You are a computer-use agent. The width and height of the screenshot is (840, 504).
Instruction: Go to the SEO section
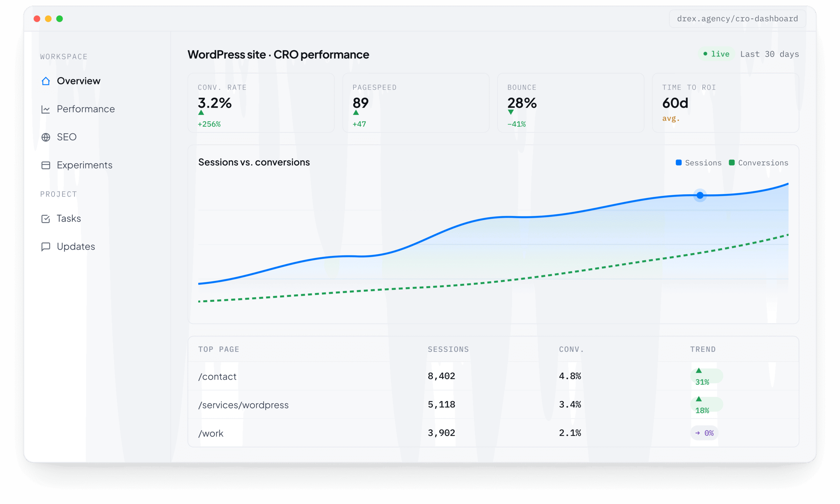(x=59, y=137)
